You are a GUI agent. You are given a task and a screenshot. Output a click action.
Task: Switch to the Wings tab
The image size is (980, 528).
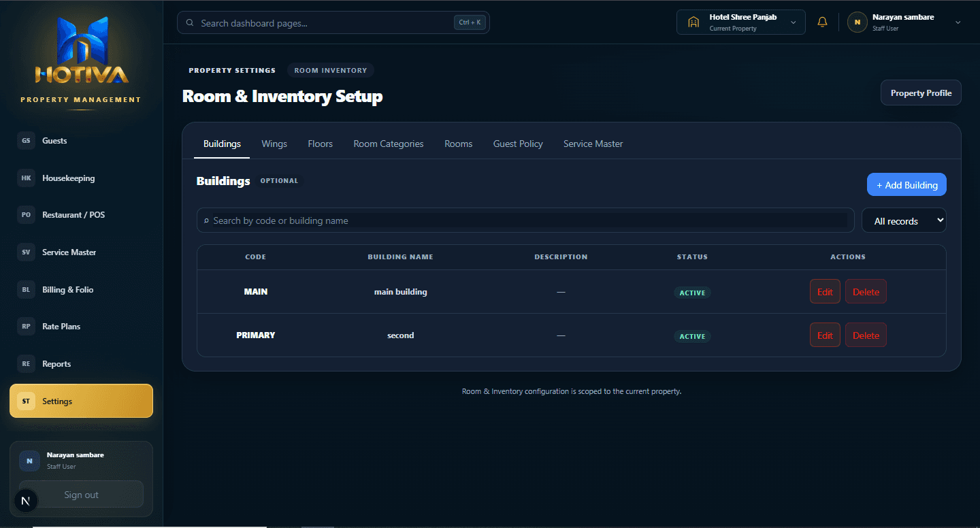point(274,144)
